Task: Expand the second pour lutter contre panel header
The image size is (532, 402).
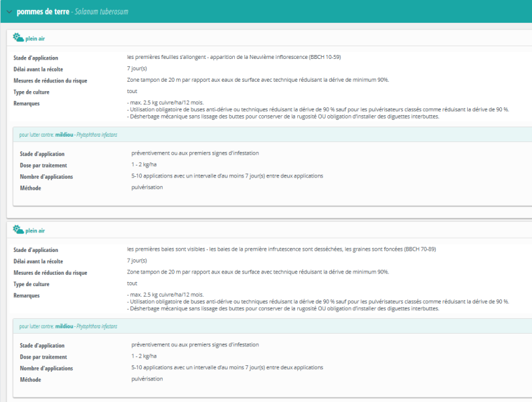Action: [x=268, y=326]
